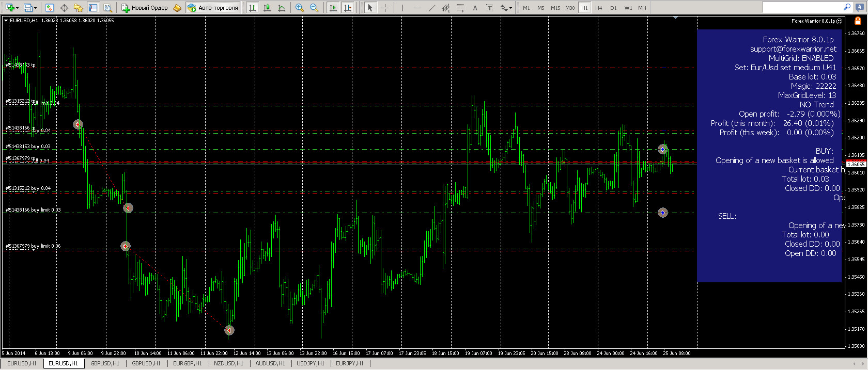Screen dimensions: 868x370
Task: Toggle Chart Shift
Action: (x=348, y=8)
